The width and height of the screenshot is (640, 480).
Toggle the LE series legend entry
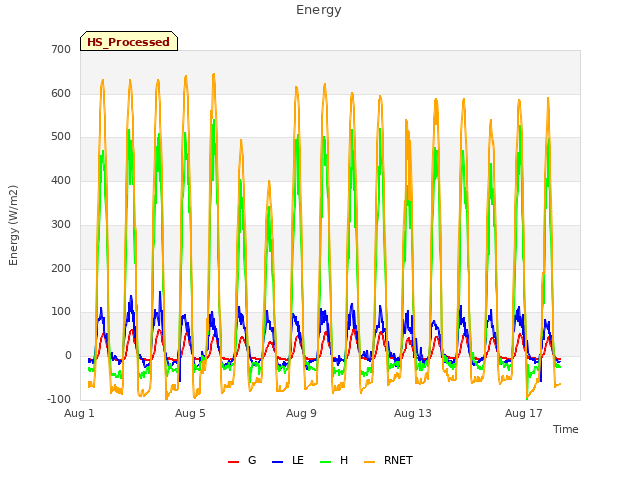288,460
